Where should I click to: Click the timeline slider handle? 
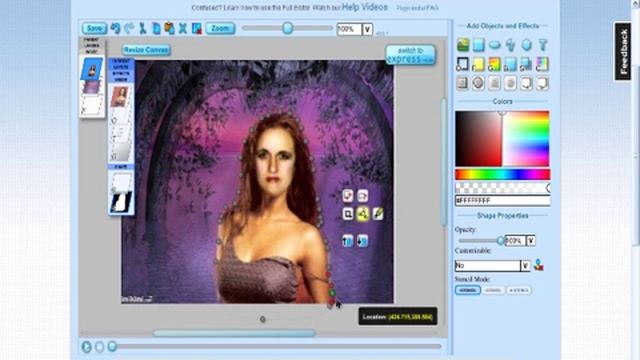(x=112, y=347)
